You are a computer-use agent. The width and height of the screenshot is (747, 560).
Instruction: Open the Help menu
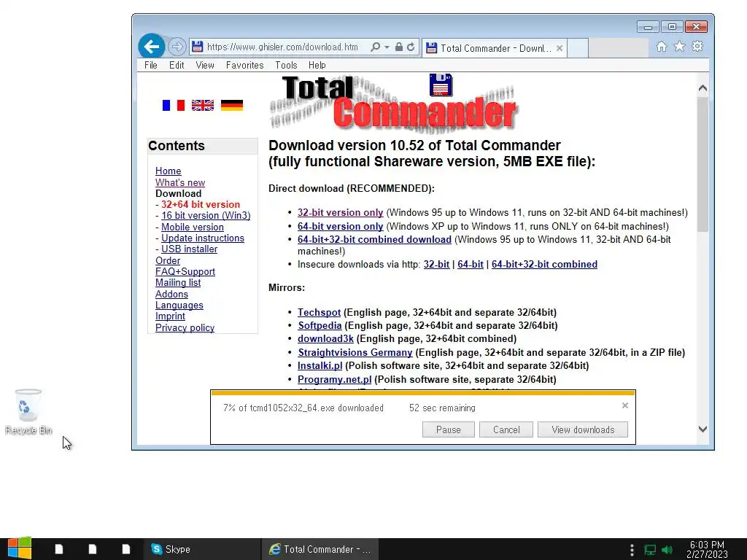(x=317, y=65)
